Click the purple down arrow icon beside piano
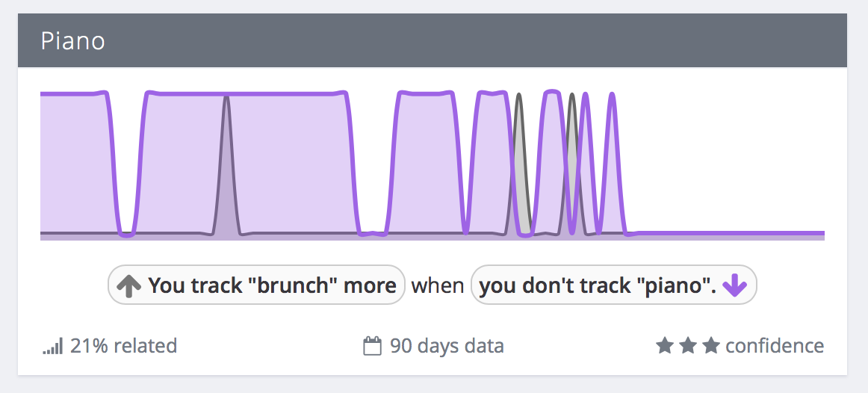868x393 pixels. [735, 286]
